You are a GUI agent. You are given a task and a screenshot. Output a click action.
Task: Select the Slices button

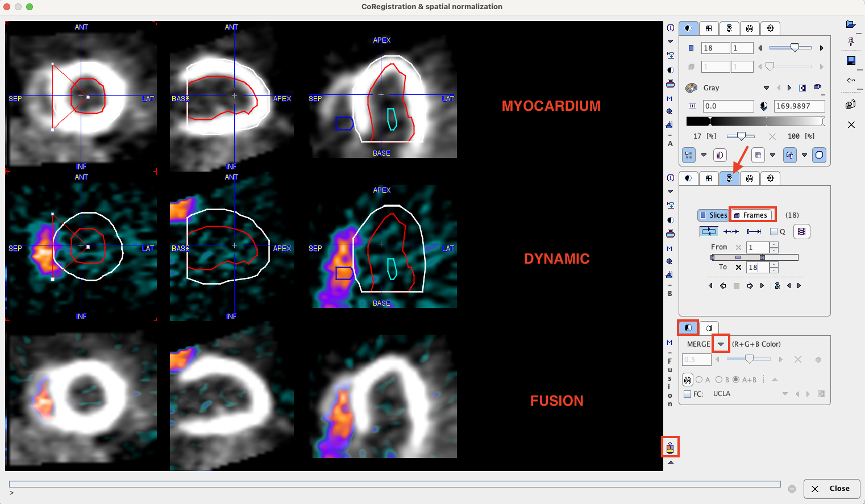click(x=713, y=215)
